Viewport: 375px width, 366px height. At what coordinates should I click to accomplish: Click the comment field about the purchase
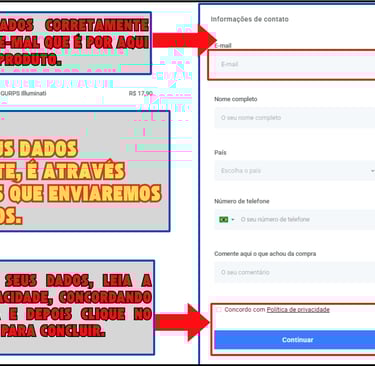295,272
